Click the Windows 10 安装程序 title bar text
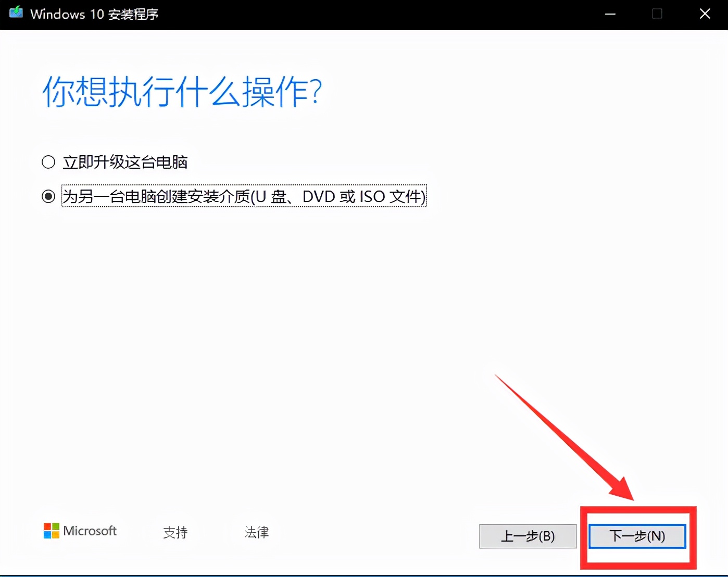The image size is (728, 577). pyautogui.click(x=94, y=14)
